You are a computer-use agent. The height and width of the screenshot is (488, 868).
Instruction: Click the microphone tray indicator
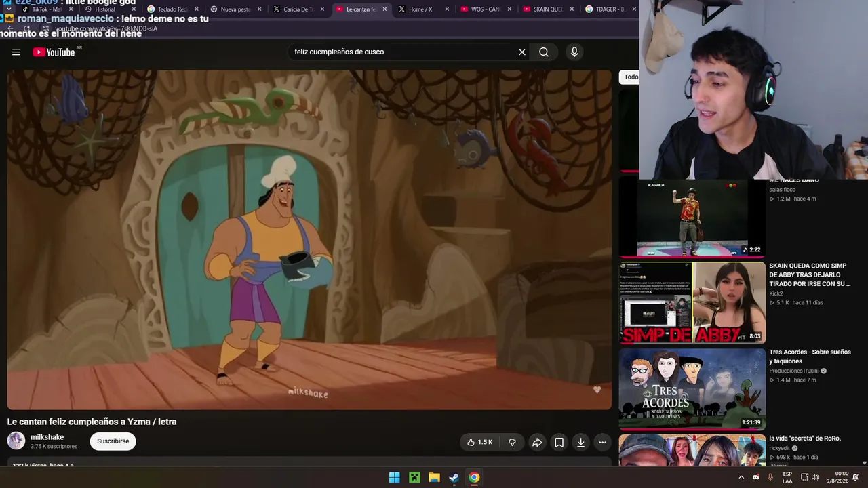(770, 477)
